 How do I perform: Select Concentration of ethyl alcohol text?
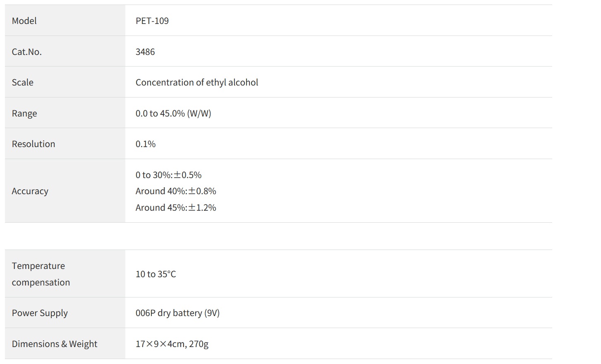pyautogui.click(x=197, y=82)
